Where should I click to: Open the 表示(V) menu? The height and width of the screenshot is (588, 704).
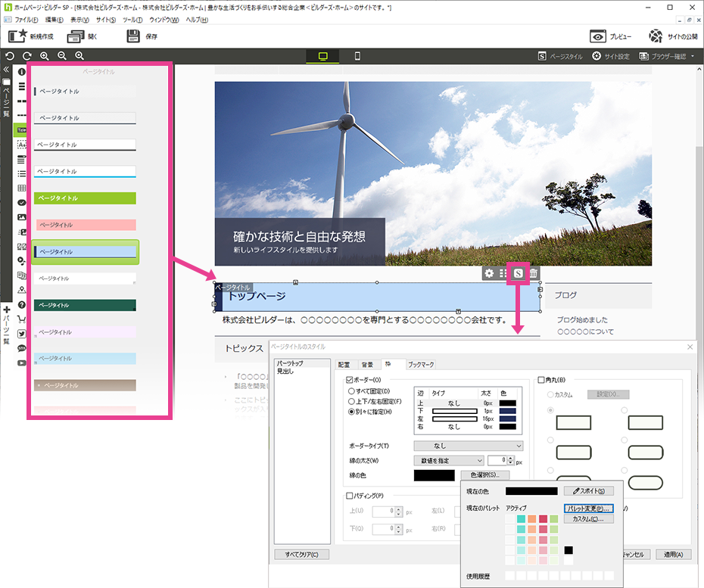80,20
